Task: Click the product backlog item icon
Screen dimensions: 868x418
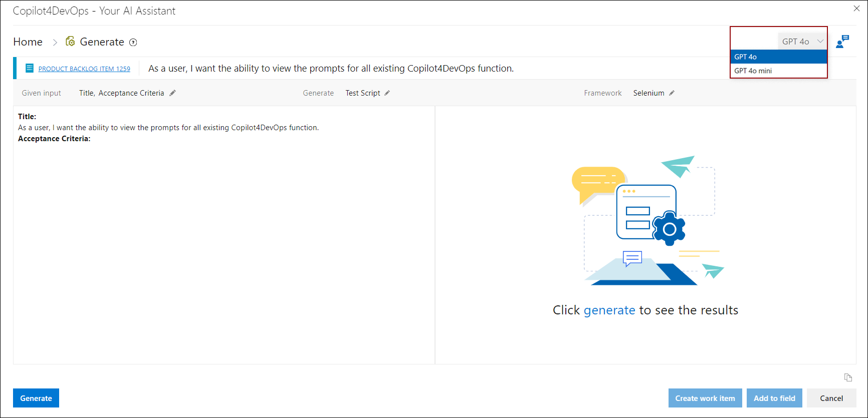Action: (x=30, y=69)
